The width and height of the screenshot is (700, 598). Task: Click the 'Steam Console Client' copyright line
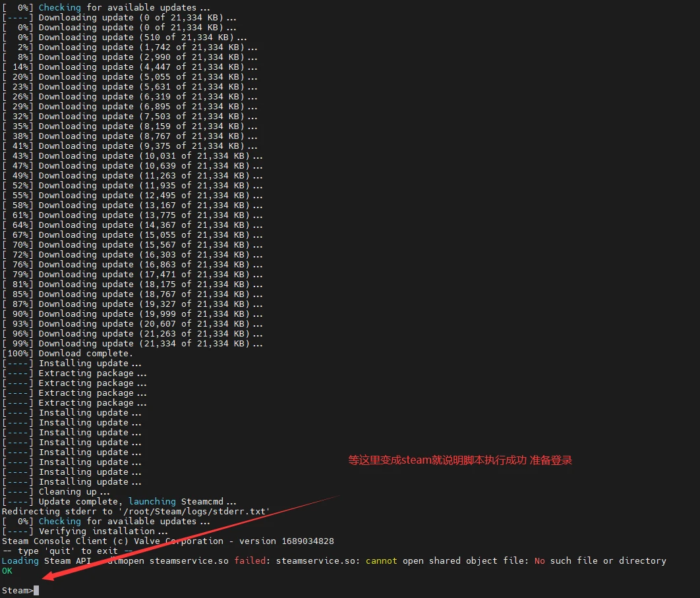(x=168, y=541)
